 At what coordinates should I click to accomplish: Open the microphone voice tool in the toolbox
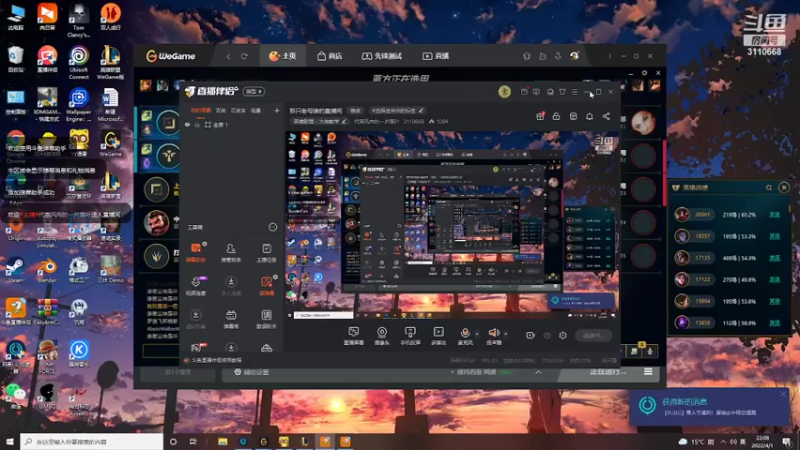click(x=196, y=286)
